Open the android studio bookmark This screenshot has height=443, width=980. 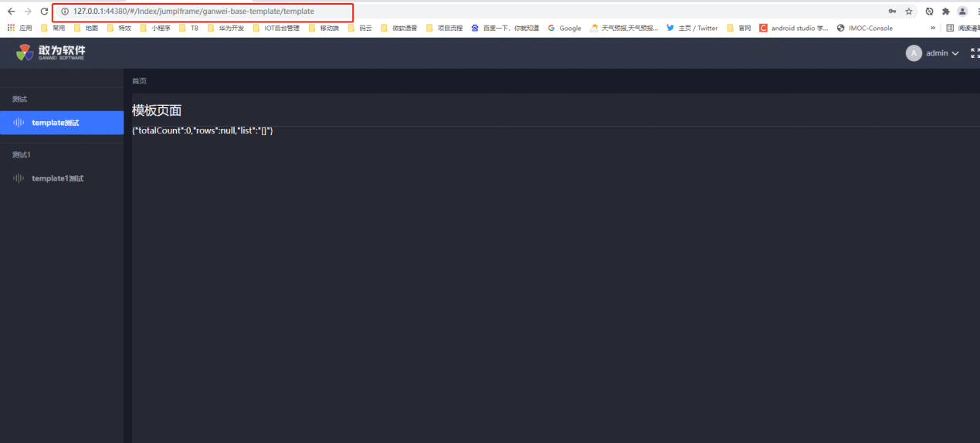794,28
